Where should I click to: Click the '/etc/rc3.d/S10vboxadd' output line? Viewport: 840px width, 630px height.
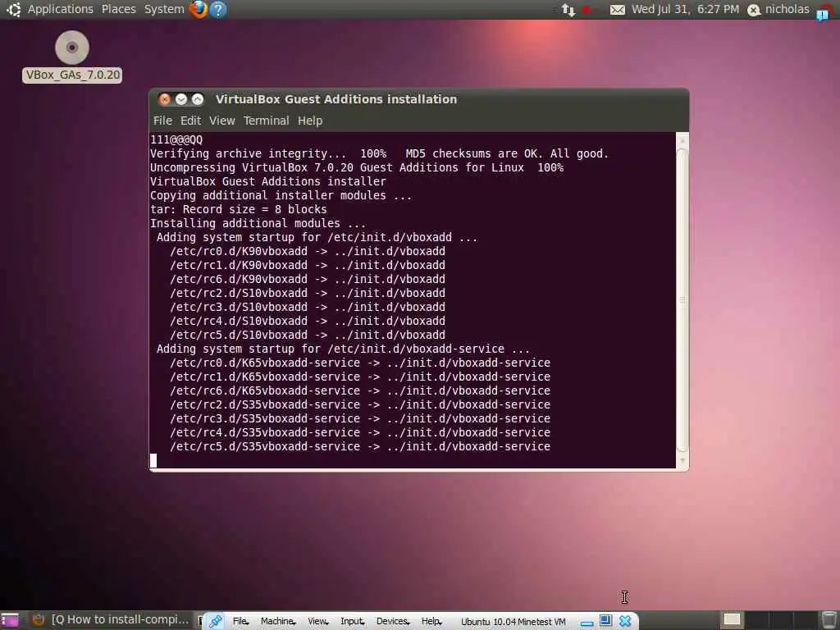click(x=308, y=307)
